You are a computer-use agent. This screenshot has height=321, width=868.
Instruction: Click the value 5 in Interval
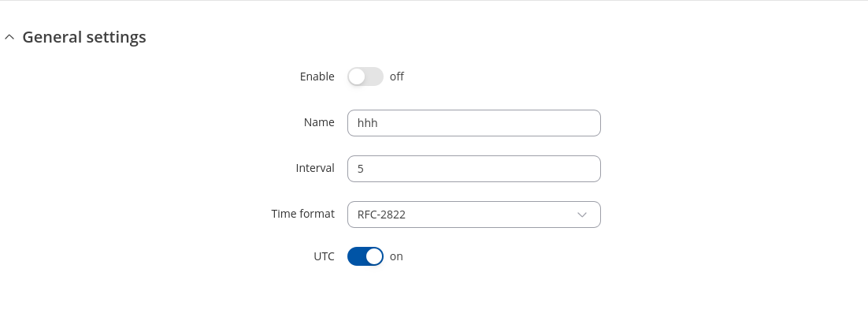click(x=361, y=169)
